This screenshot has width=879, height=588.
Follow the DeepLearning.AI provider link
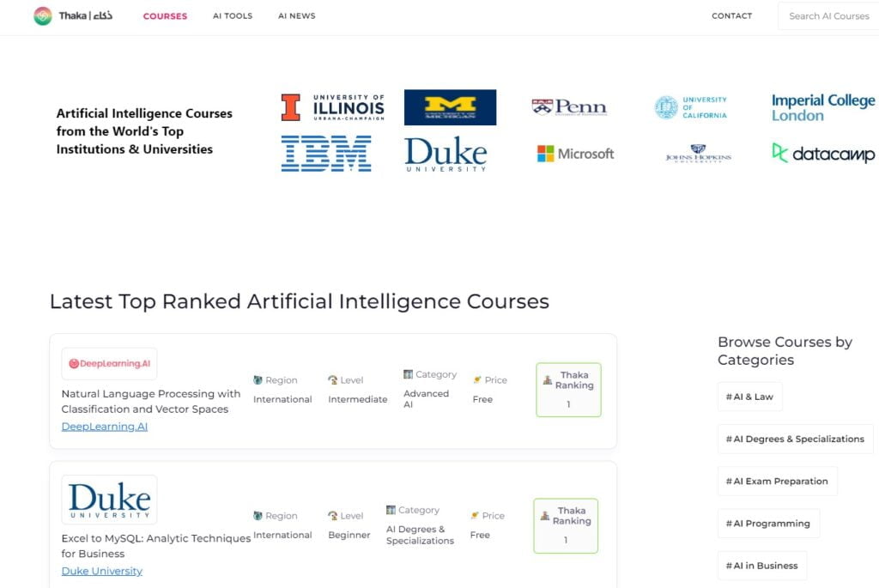[104, 427]
